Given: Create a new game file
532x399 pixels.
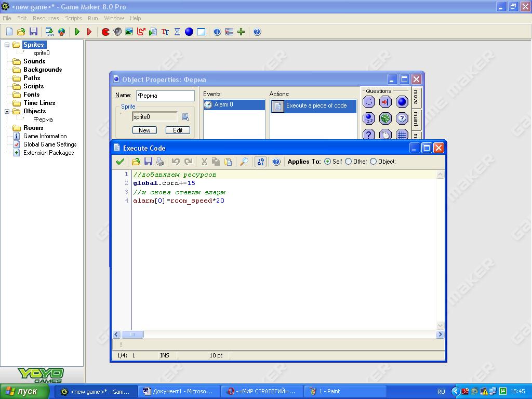Looking at the screenshot, I should 9,32.
